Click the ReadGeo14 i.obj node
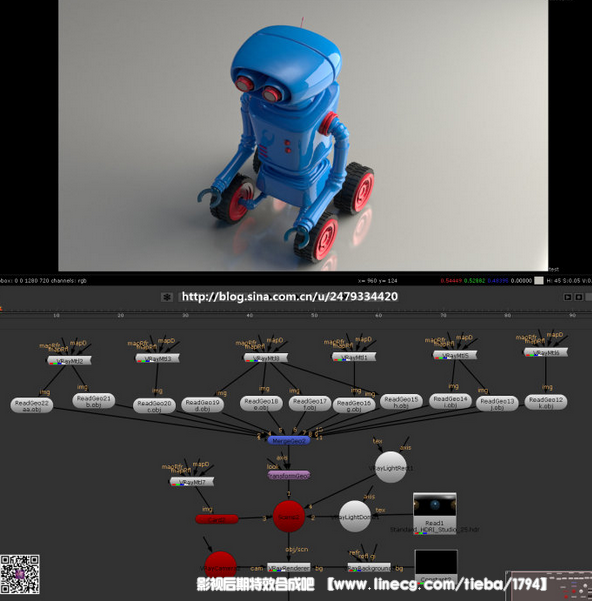 [450, 401]
